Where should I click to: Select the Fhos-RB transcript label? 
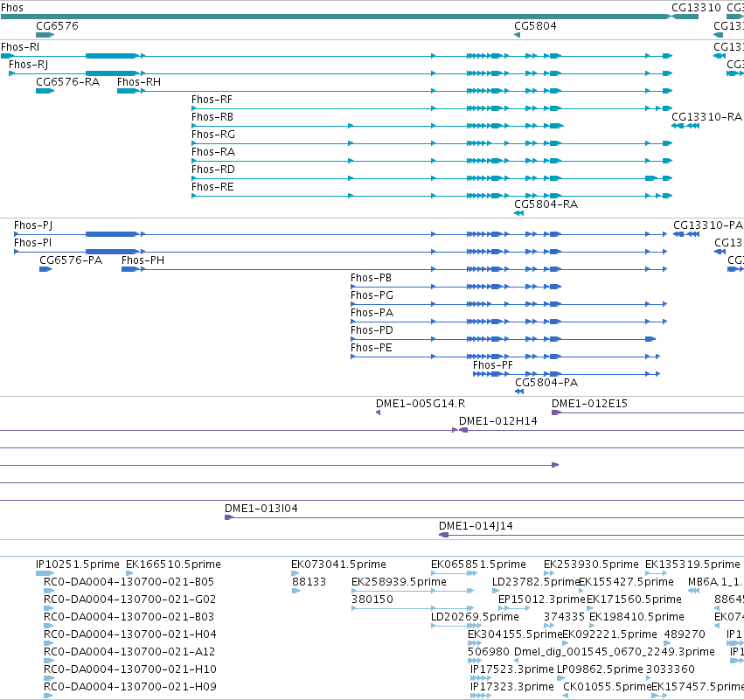point(212,117)
